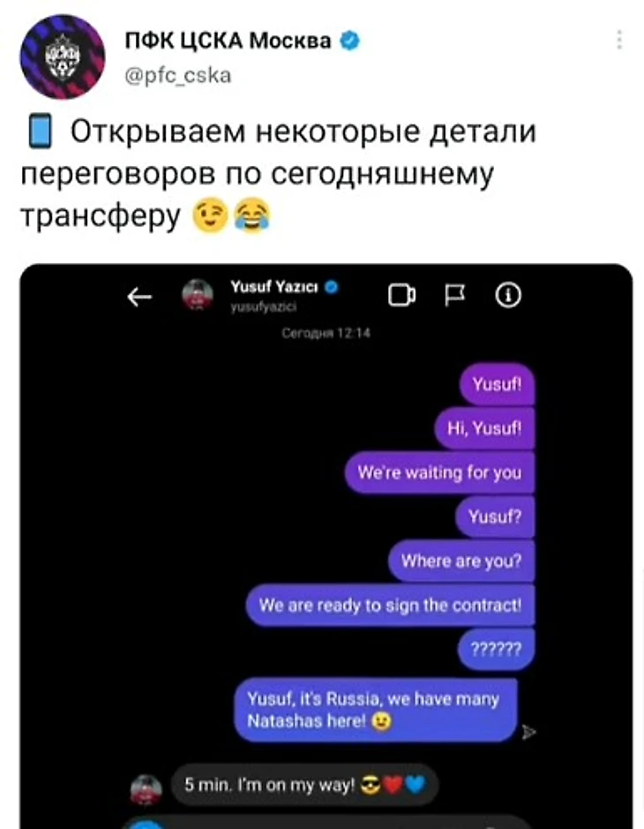
Task: Tap the '5 min. I'm on my way!' reply
Action: [305, 785]
